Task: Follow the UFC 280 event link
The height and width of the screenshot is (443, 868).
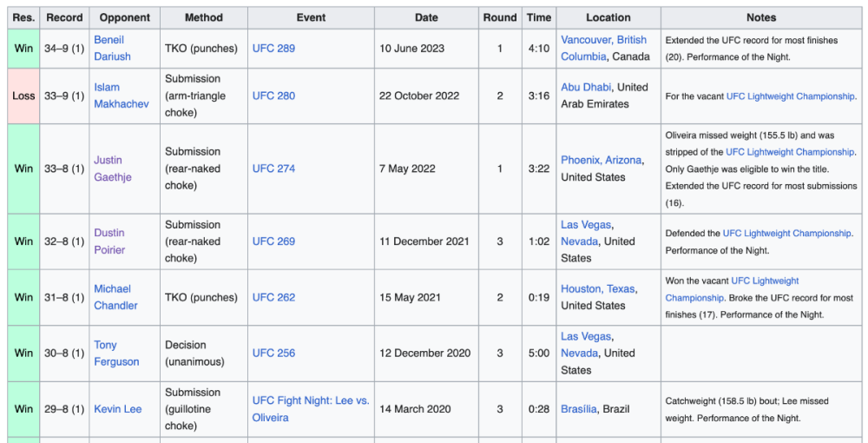Action: pos(273,96)
